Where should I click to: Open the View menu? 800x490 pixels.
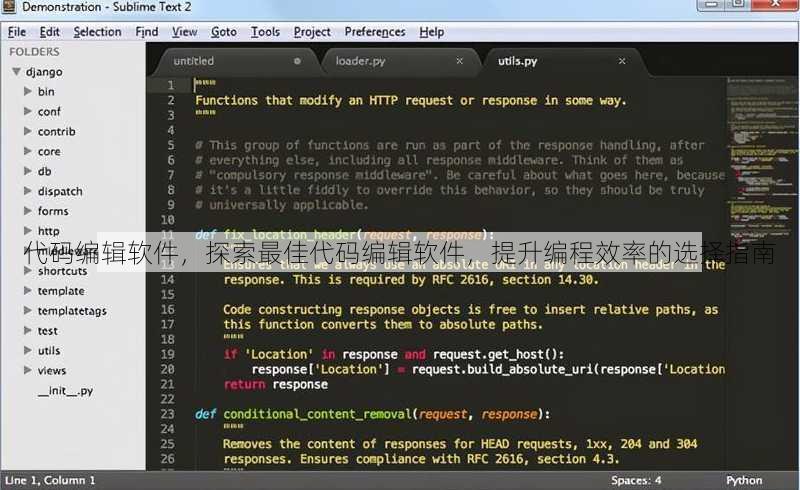click(x=184, y=32)
